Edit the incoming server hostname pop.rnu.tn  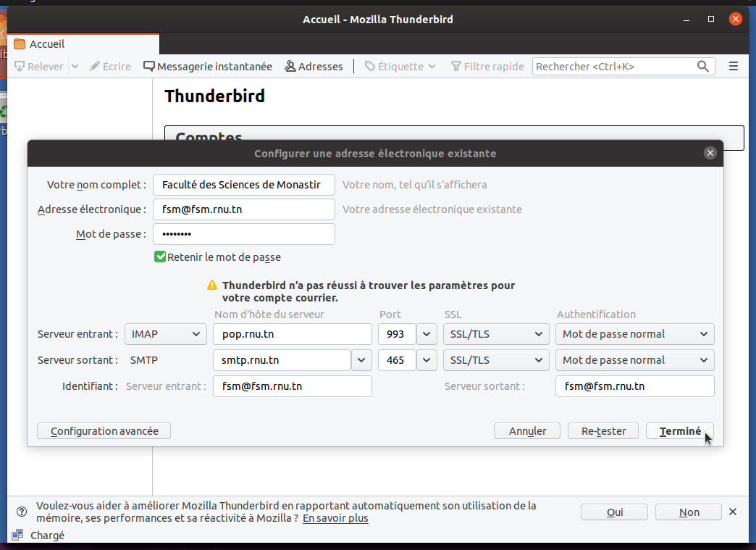pos(292,334)
